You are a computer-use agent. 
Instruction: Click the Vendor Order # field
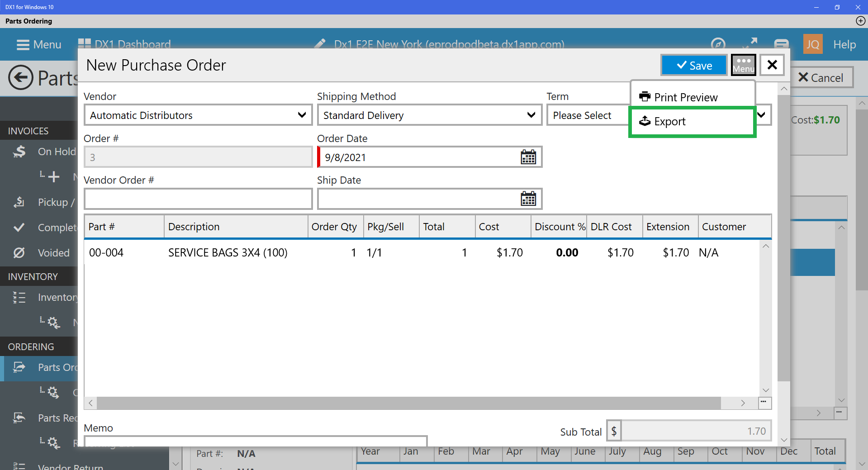198,199
